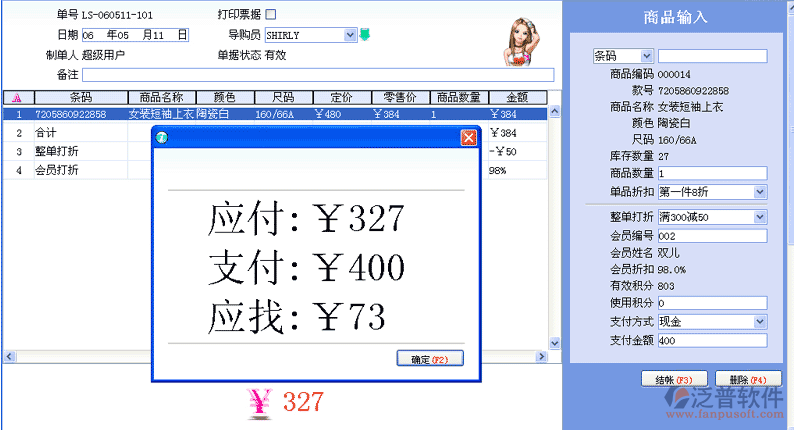Click the barcode entry field beside 条码
The image size is (794, 430).
pyautogui.click(x=712, y=56)
